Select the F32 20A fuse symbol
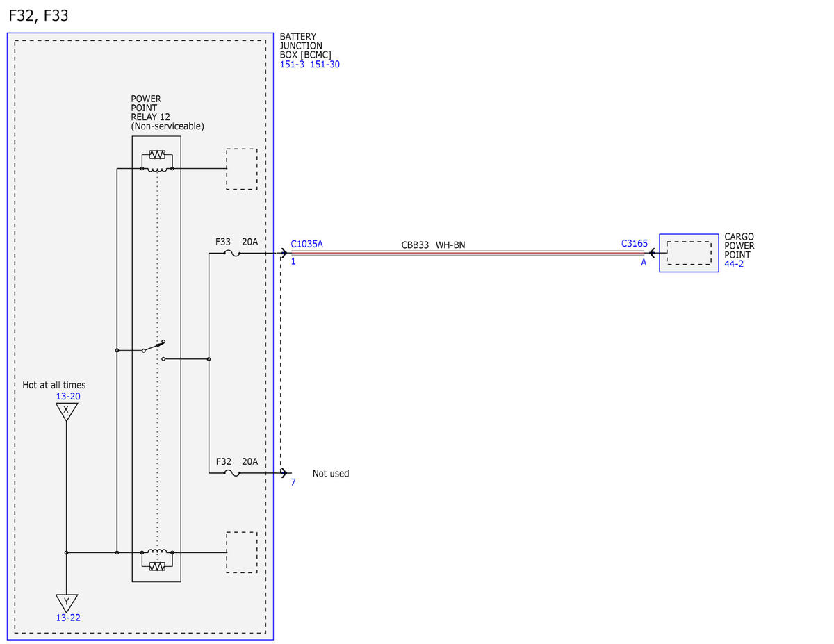Image resolution: width=834 pixels, height=644 pixels. [233, 473]
